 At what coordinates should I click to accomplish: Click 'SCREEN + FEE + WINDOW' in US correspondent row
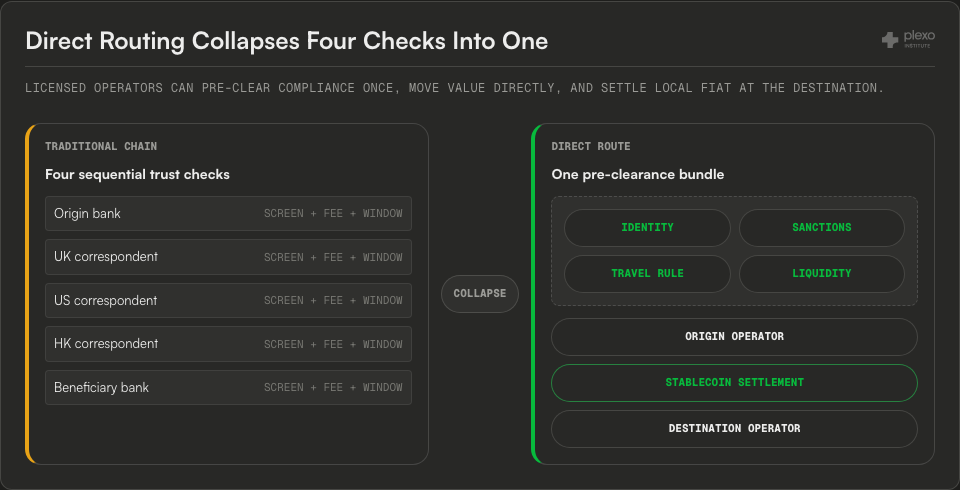coord(333,301)
